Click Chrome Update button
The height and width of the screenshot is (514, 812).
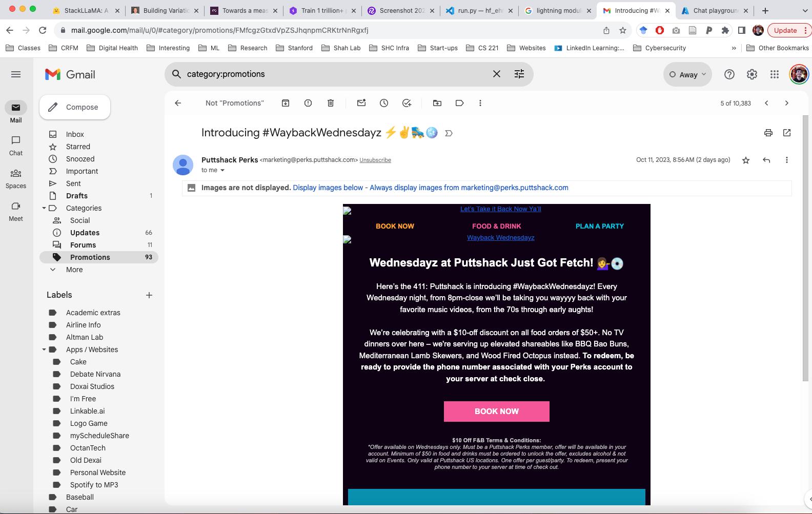(788, 30)
